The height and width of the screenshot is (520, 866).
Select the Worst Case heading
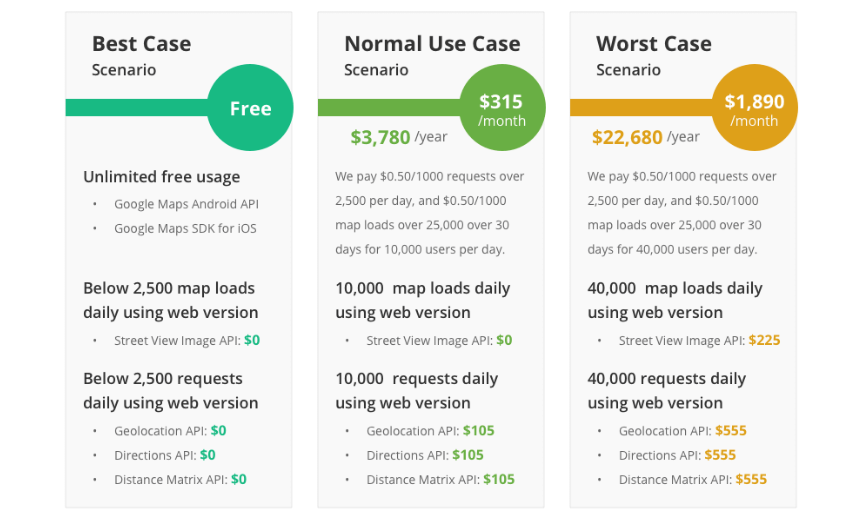point(654,44)
